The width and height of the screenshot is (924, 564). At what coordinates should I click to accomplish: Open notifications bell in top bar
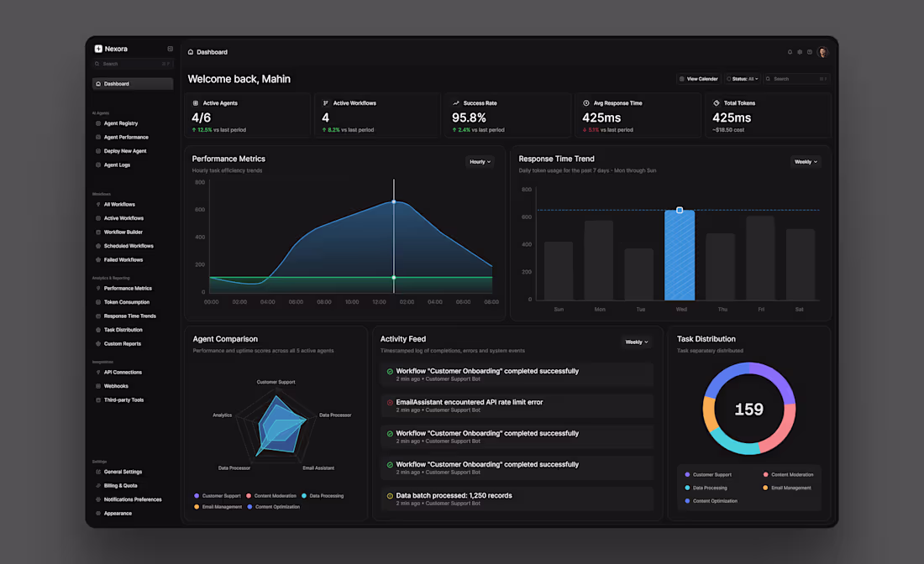click(790, 52)
